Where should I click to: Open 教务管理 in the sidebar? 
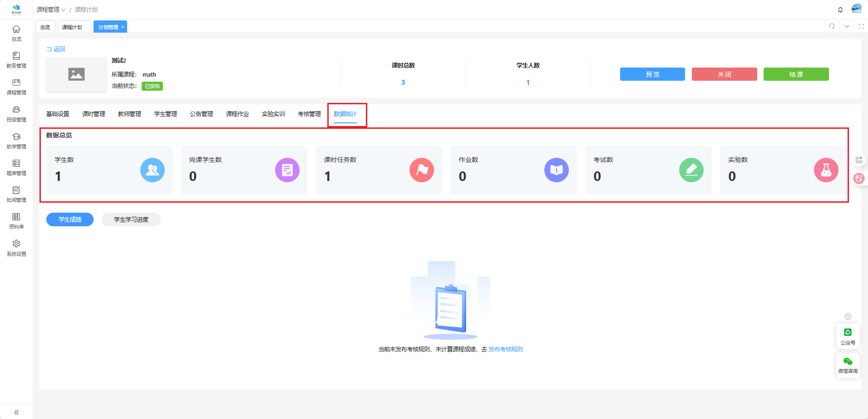click(x=16, y=60)
